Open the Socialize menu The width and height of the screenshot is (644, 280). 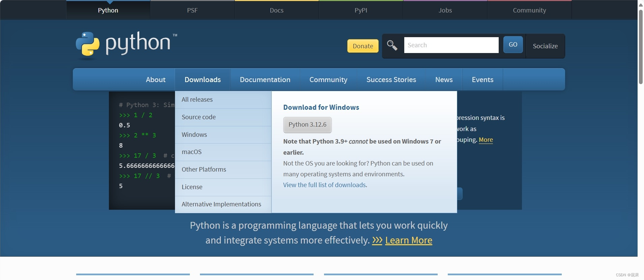click(545, 46)
